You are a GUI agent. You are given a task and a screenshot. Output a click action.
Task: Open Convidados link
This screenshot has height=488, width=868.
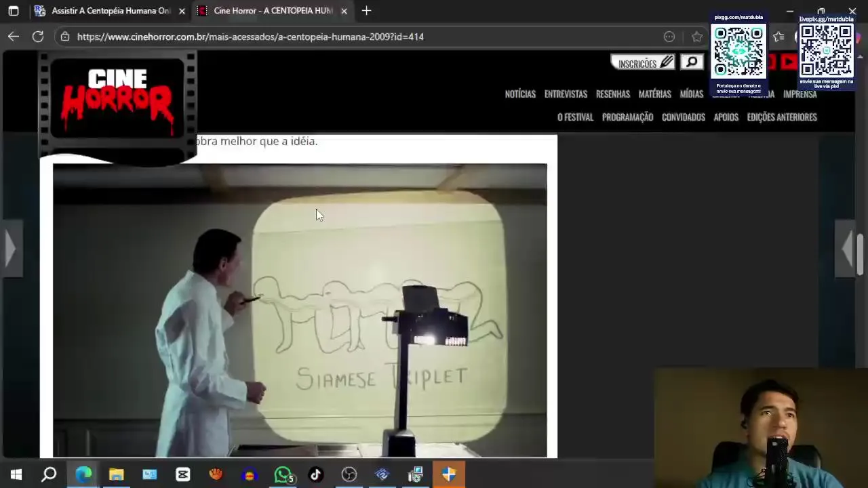pos(684,117)
